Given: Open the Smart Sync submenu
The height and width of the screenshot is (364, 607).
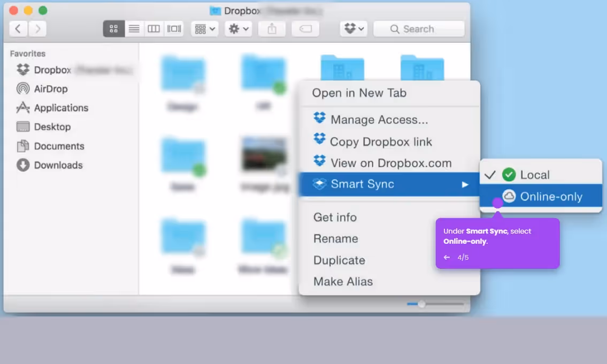Looking at the screenshot, I should [389, 184].
